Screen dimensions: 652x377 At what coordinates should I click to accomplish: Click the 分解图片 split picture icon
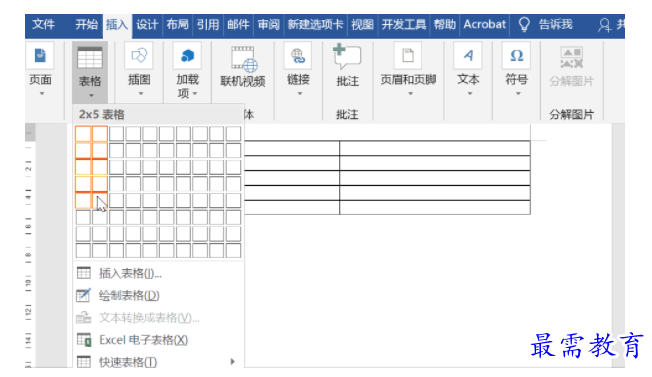[571, 57]
